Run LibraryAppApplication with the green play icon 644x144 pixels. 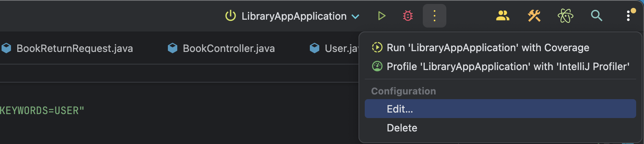pos(381,16)
